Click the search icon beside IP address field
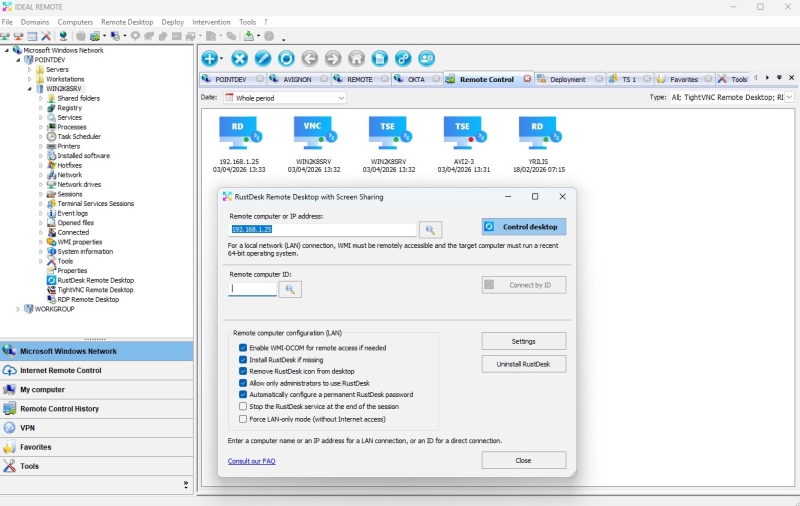 [430, 230]
